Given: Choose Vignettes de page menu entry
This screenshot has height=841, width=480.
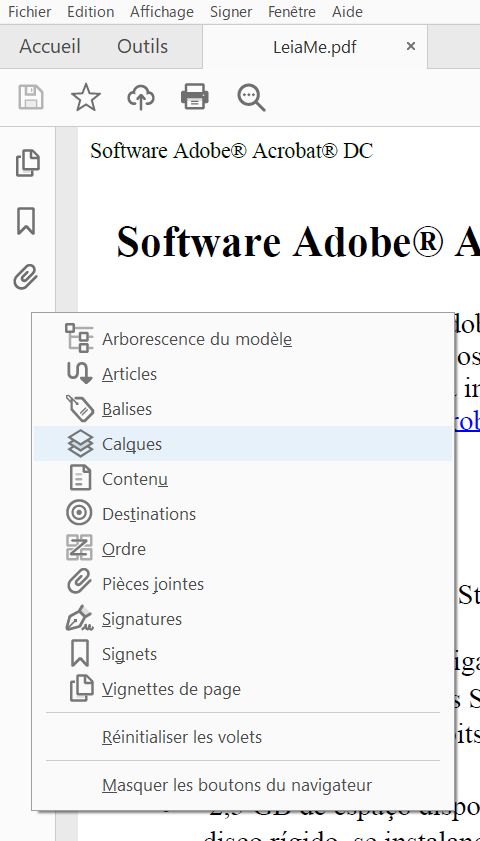Looking at the screenshot, I should (x=243, y=689).
